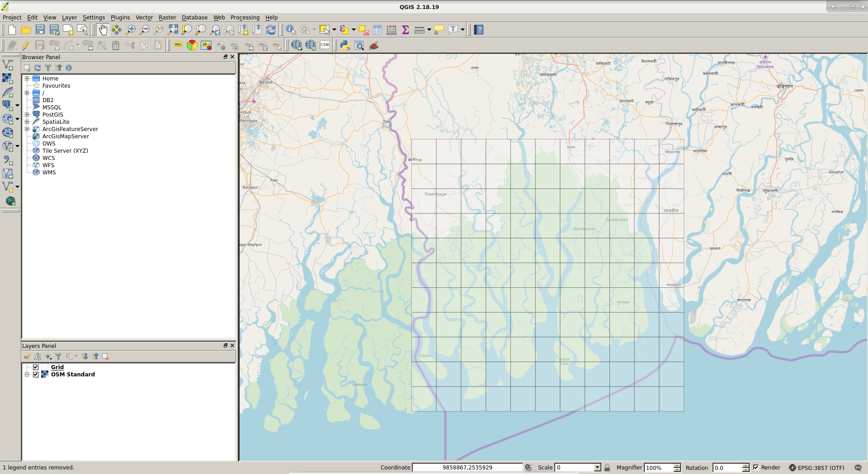Open the attribute table icon
868x474 pixels.
tap(377, 30)
